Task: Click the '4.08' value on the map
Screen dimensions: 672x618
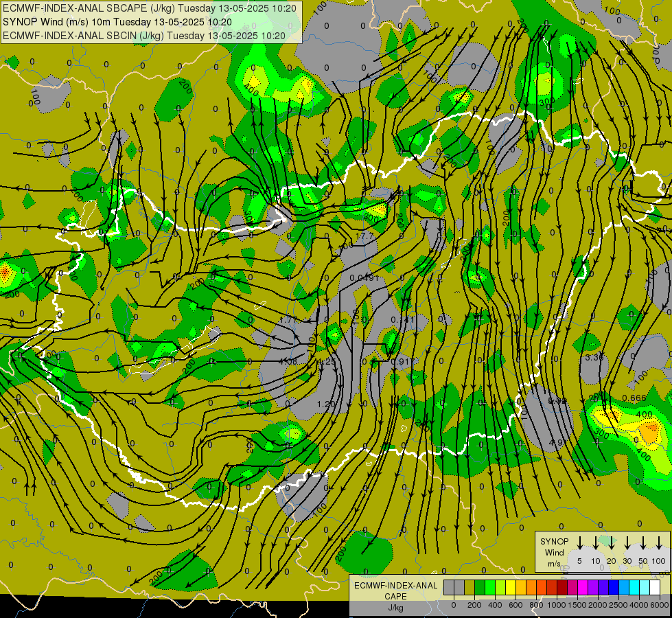Action: pyautogui.click(x=288, y=362)
